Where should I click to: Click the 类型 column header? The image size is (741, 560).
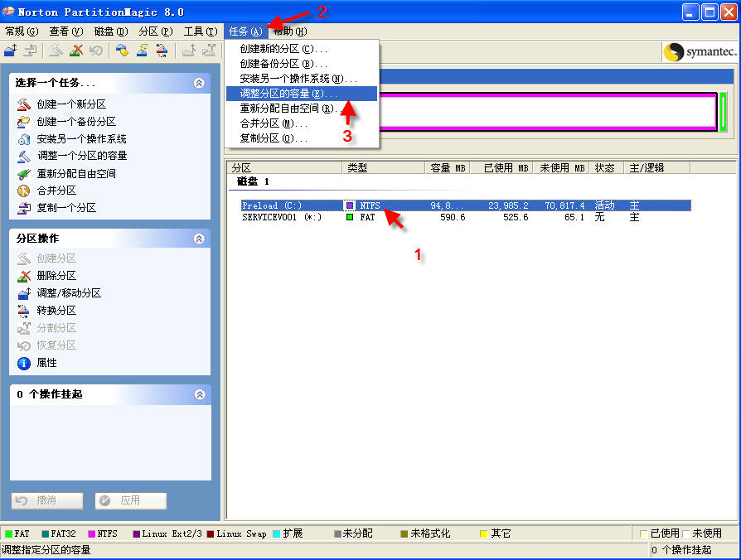click(x=383, y=167)
